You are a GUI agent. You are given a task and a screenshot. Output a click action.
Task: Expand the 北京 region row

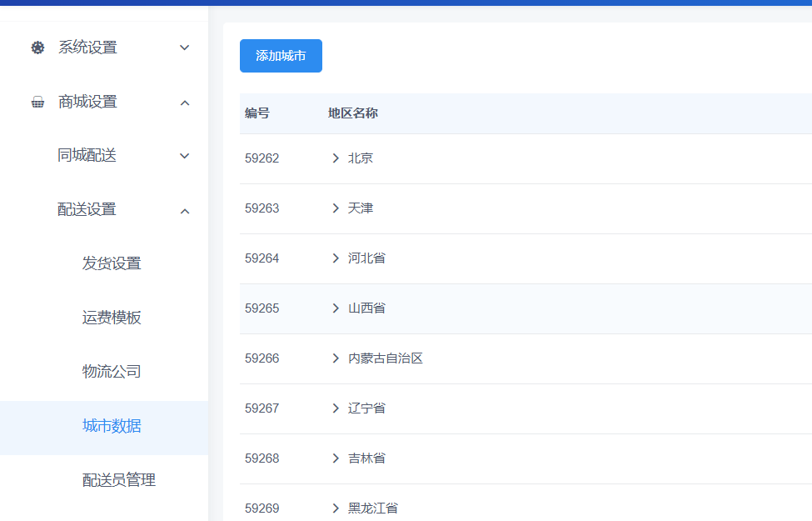point(336,158)
